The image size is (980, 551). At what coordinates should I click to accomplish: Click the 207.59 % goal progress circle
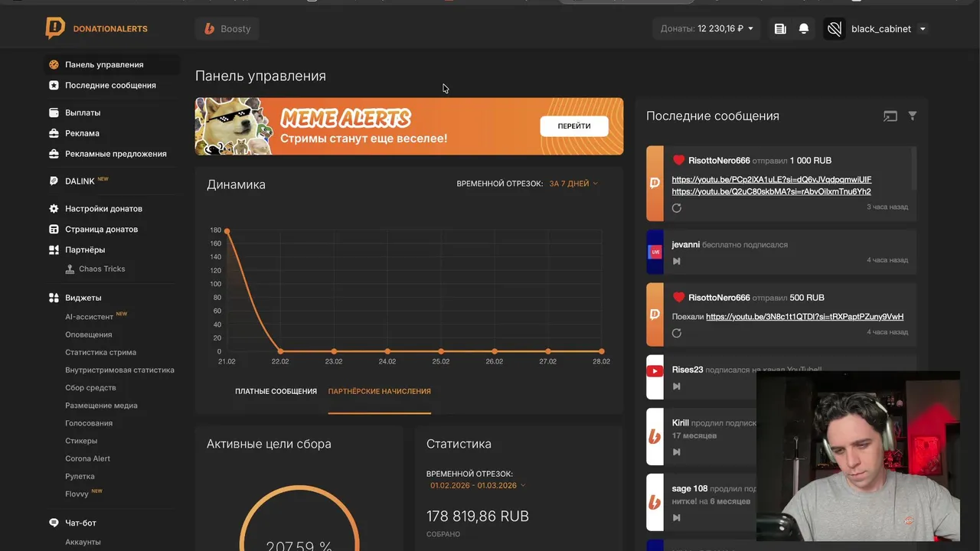click(299, 518)
